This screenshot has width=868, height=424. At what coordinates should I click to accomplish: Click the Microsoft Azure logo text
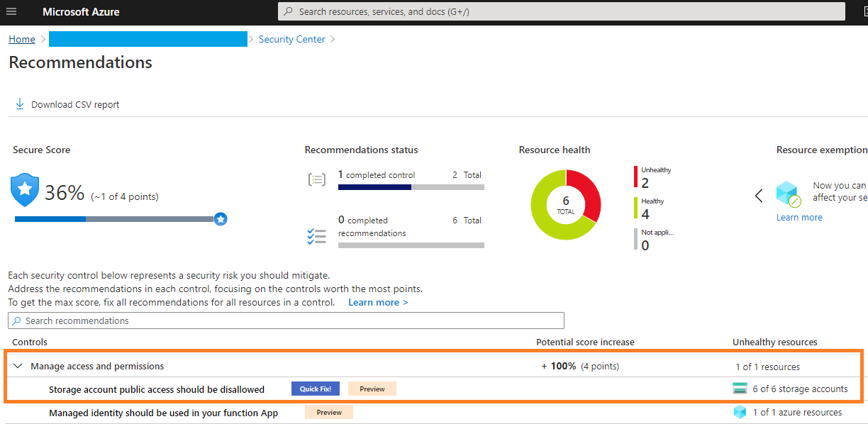tap(81, 12)
